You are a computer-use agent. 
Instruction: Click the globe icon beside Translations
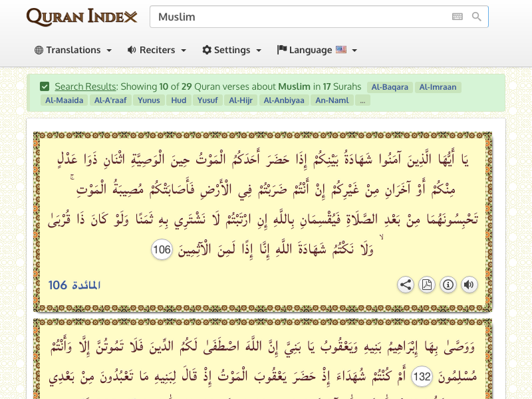(39, 51)
